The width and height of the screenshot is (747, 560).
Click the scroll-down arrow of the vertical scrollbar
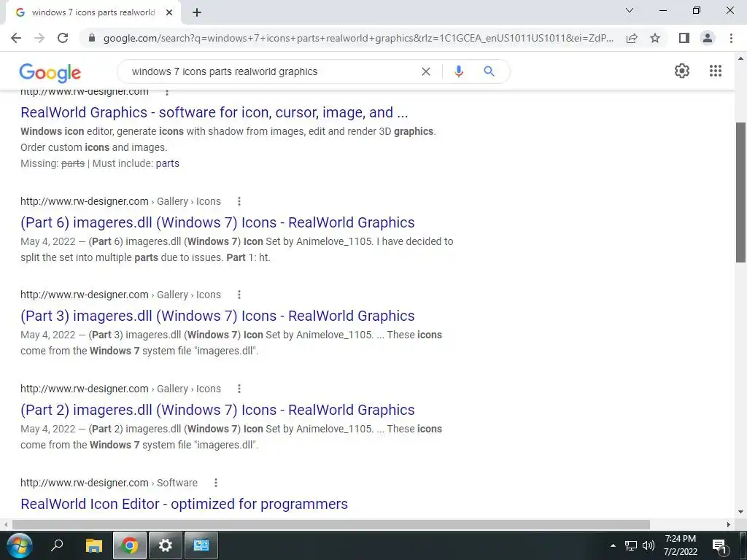[741, 512]
